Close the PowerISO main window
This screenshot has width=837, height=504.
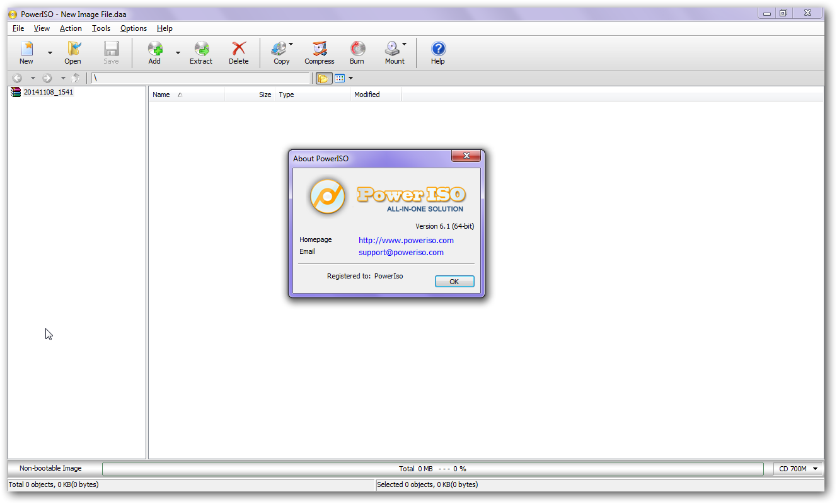pos(807,13)
